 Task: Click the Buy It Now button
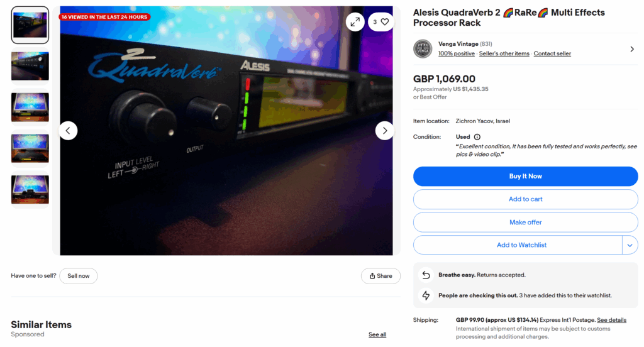click(x=525, y=176)
